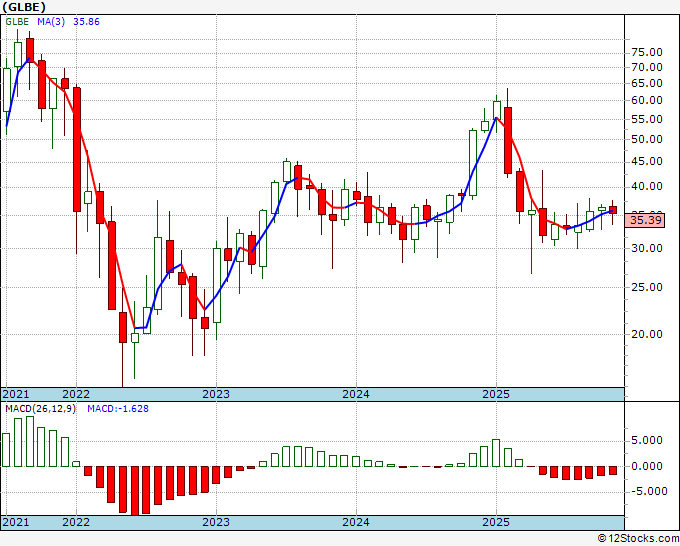
Task: Click 2023 on MACD panel timeline
Action: pyautogui.click(x=216, y=522)
